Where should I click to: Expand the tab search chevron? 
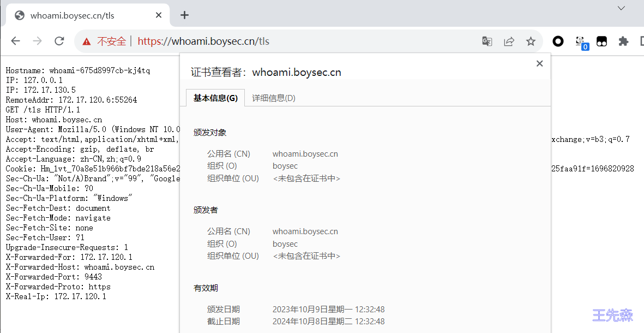coord(621,8)
